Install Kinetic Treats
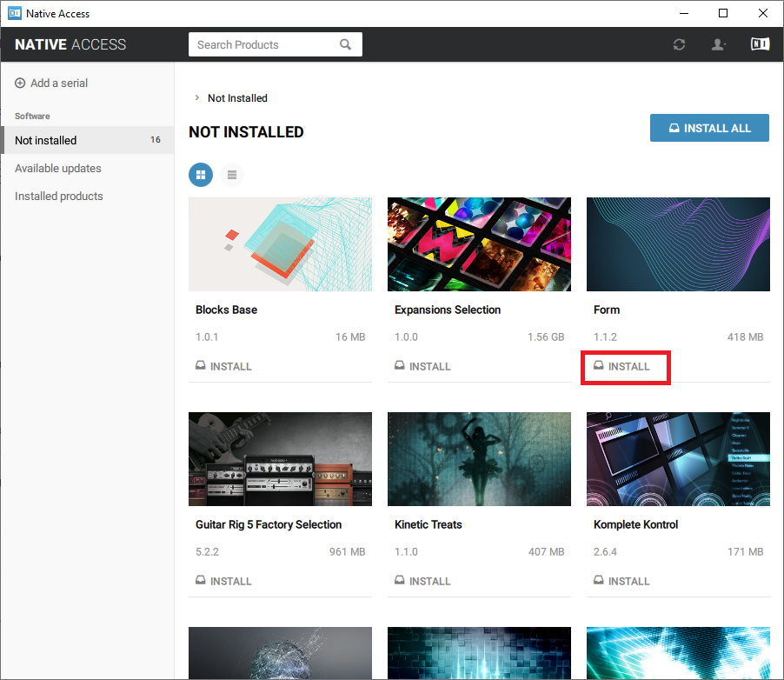 (422, 581)
